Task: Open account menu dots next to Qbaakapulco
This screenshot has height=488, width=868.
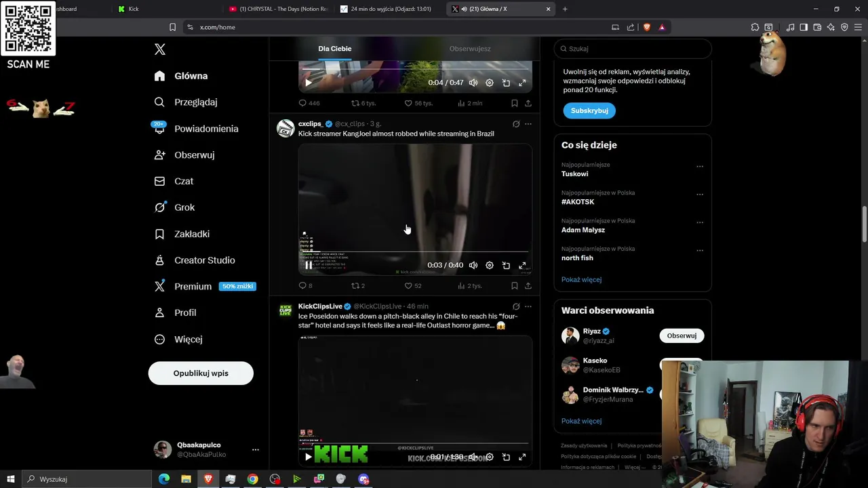Action: pyautogui.click(x=256, y=449)
